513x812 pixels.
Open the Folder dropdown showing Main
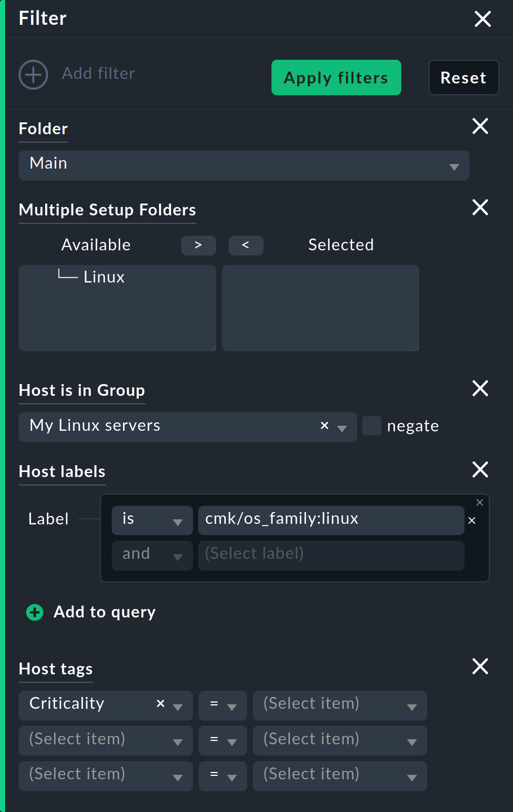[244, 165]
